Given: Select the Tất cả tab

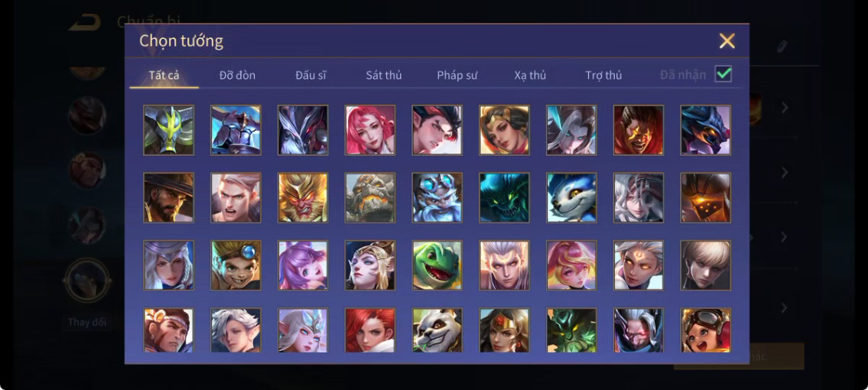Looking at the screenshot, I should click(164, 75).
